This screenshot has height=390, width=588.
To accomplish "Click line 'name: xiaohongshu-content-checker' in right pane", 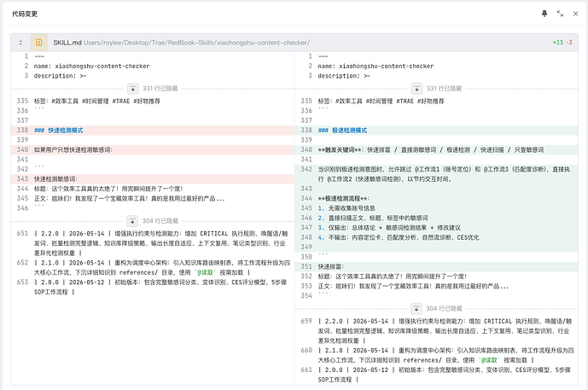I will point(376,67).
